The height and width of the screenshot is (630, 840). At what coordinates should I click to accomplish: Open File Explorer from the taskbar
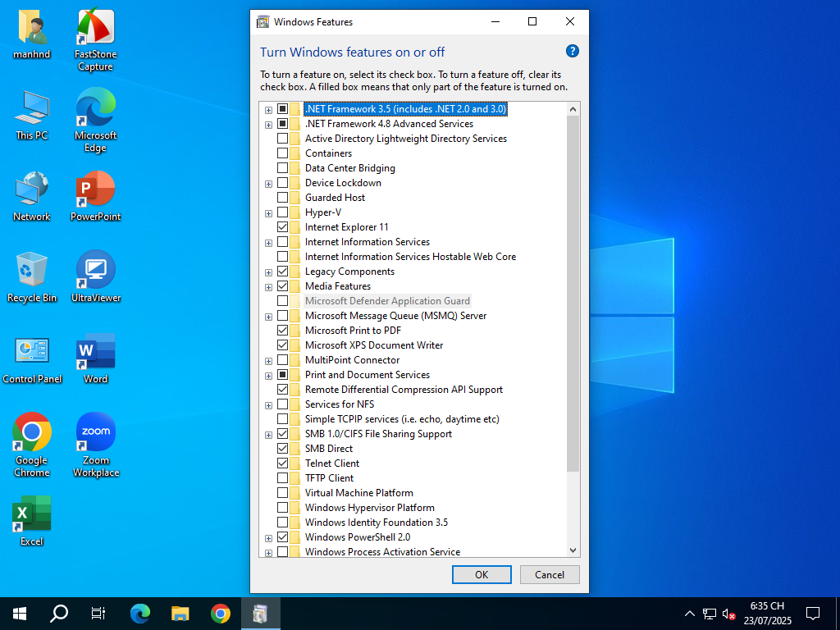(x=180, y=613)
